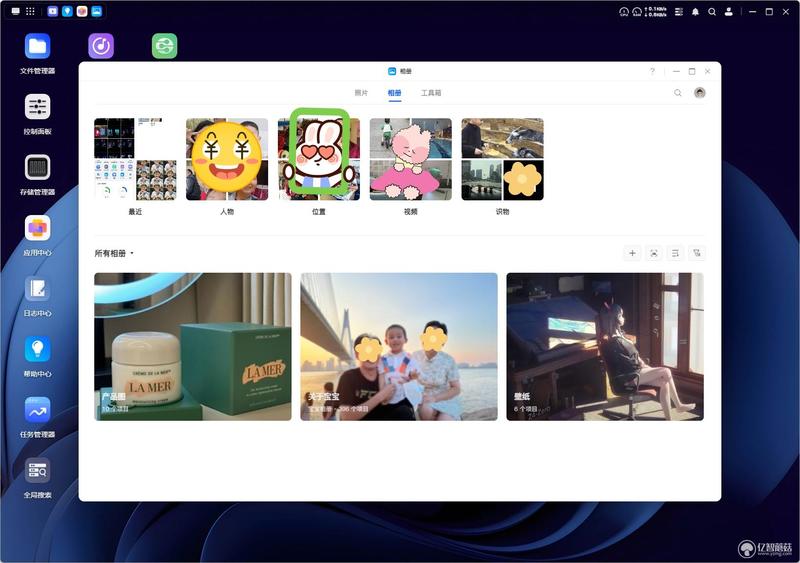Click the face scan icon in album toolbar
This screenshot has height=563, width=800.
click(654, 253)
